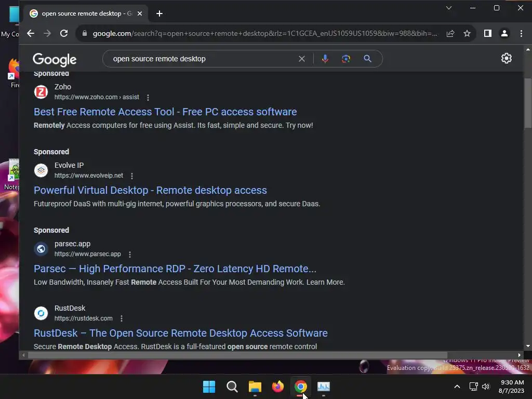The width and height of the screenshot is (532, 399).
Task: Clear the Google search query X
Action: pyautogui.click(x=302, y=59)
